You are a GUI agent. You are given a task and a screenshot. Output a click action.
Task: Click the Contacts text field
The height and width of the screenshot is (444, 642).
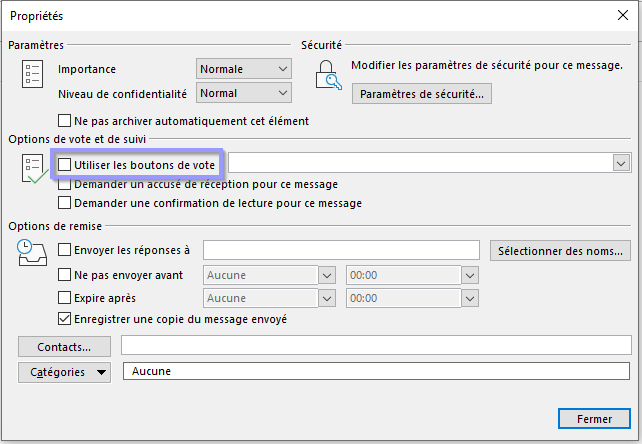point(376,345)
